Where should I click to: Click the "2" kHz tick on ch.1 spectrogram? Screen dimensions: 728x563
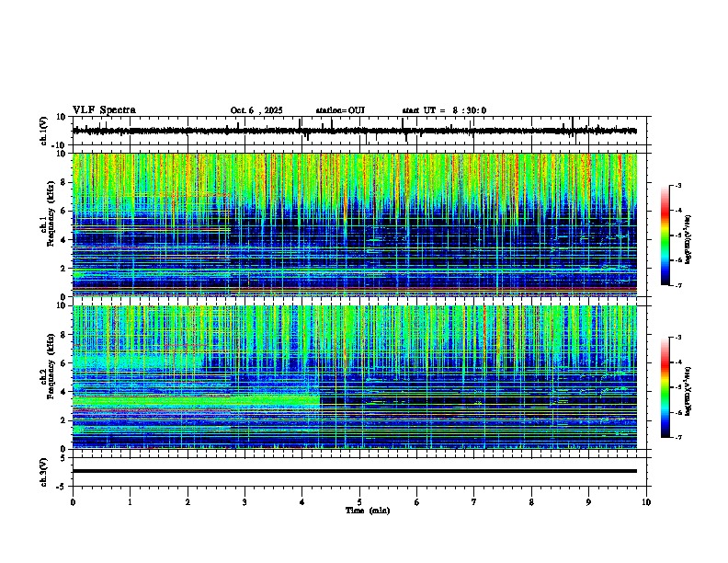(x=63, y=268)
